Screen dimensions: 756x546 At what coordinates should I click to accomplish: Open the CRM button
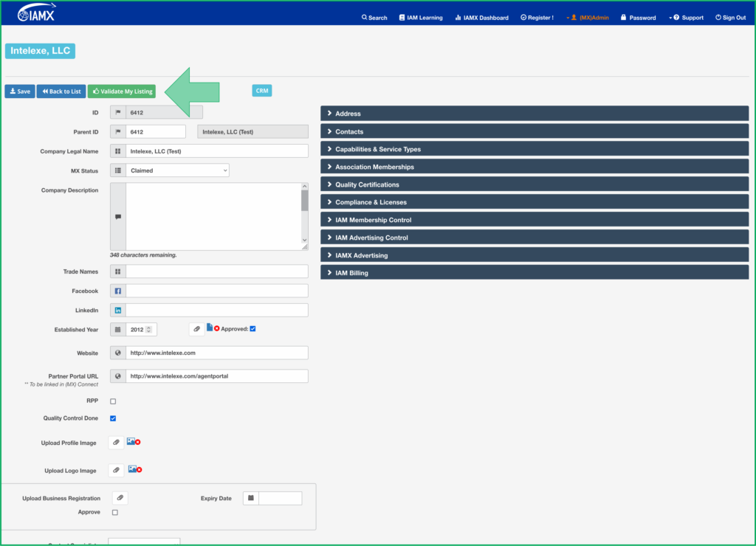coord(262,91)
